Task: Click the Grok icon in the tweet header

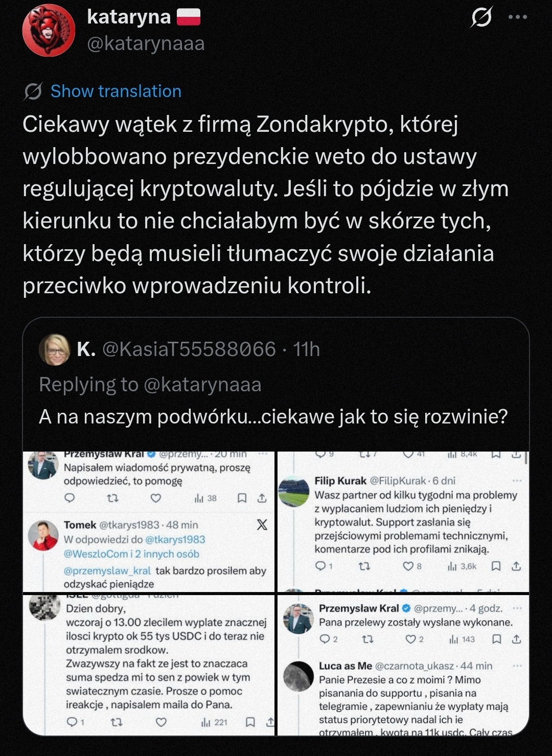Action: [481, 18]
